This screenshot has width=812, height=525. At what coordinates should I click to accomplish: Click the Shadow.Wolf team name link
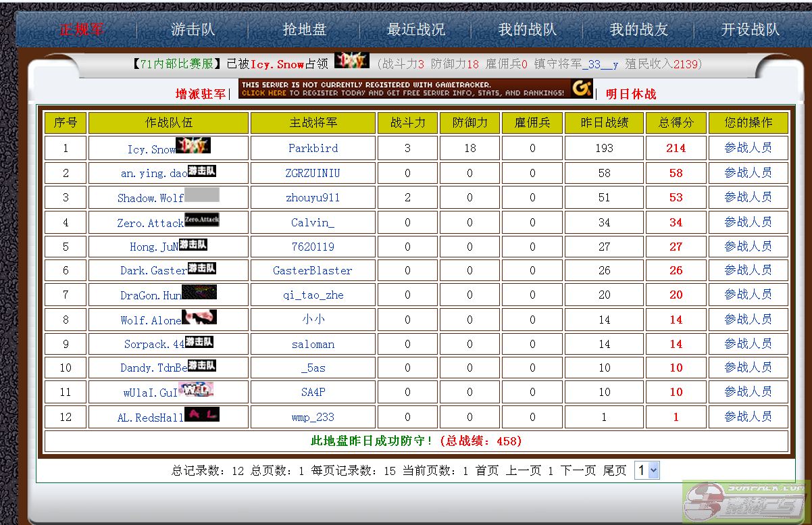pos(150,198)
